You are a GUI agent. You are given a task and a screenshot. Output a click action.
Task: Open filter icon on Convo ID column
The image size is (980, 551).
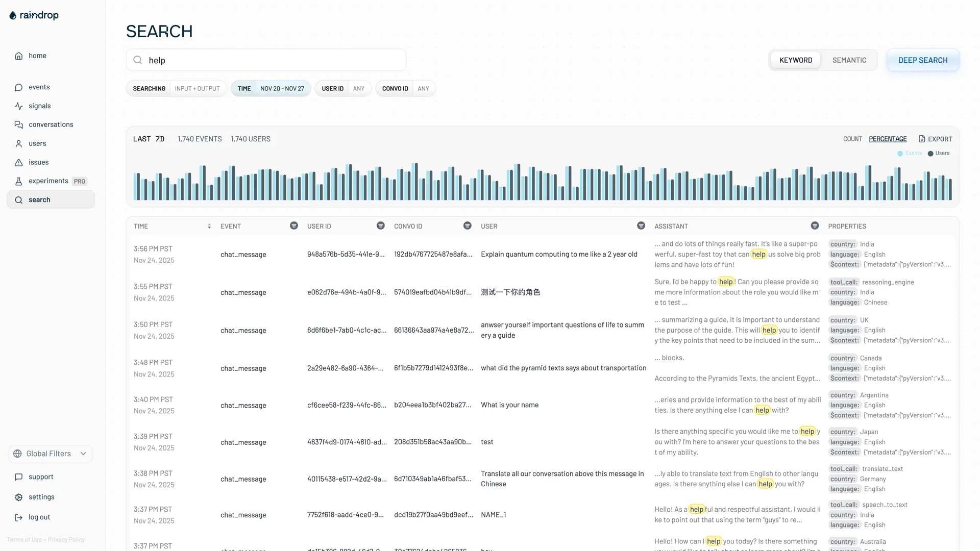[x=468, y=226]
